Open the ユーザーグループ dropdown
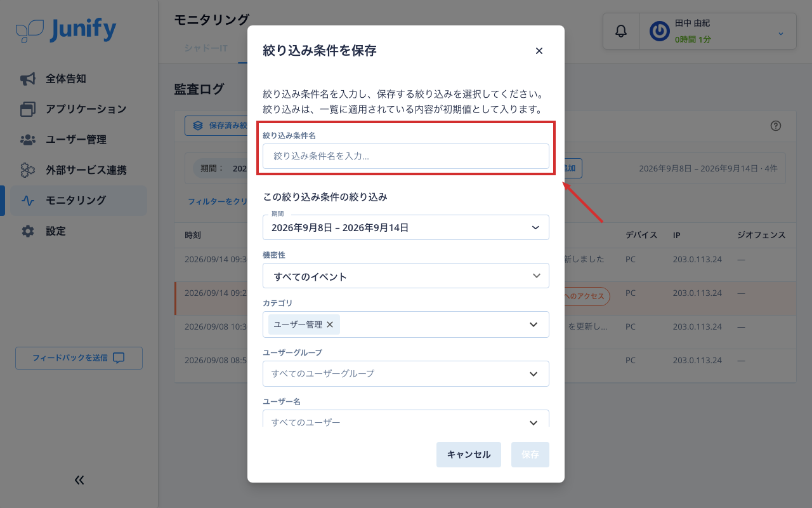The width and height of the screenshot is (812, 508). (406, 373)
